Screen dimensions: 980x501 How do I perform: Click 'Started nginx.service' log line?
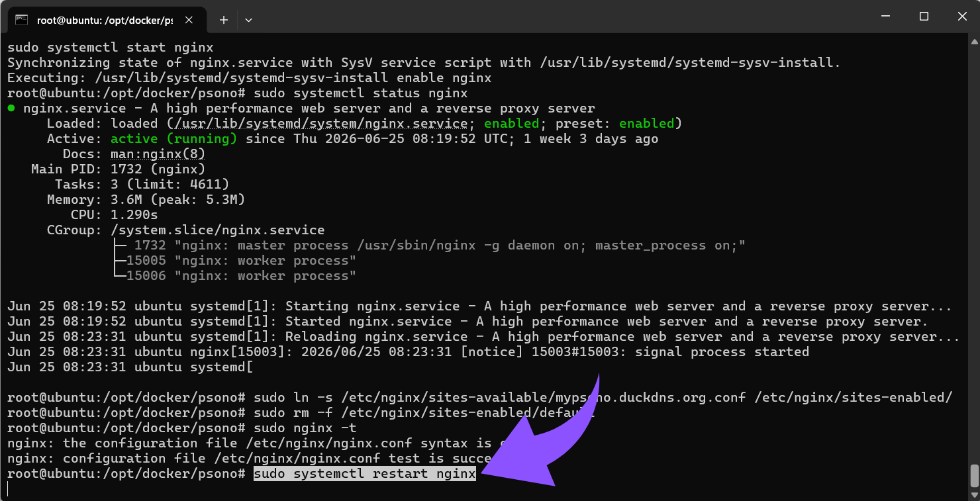click(467, 322)
